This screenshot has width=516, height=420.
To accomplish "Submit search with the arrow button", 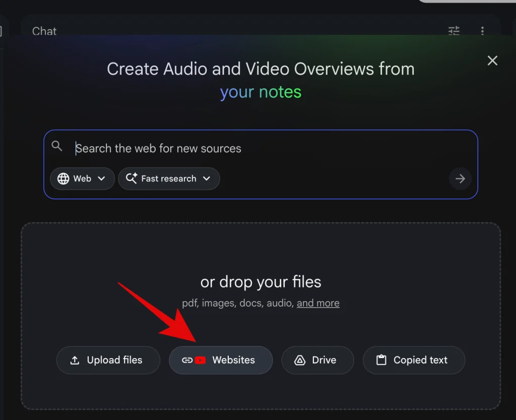I will coord(460,179).
